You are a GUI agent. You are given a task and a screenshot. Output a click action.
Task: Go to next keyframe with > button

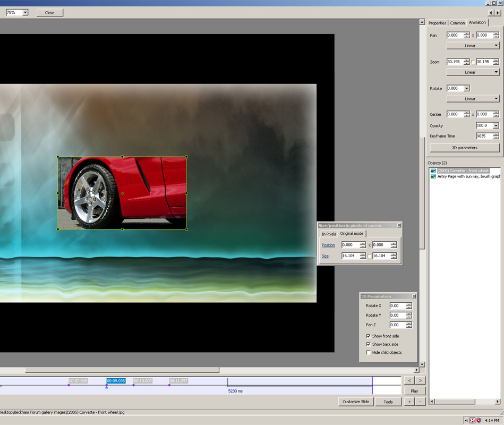(x=420, y=380)
